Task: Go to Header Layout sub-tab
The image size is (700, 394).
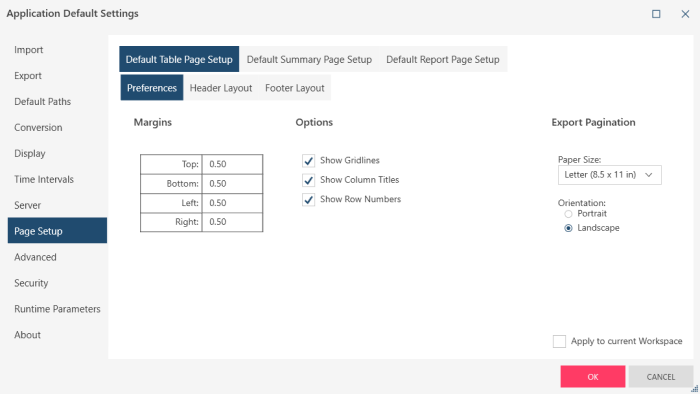Action: click(221, 88)
